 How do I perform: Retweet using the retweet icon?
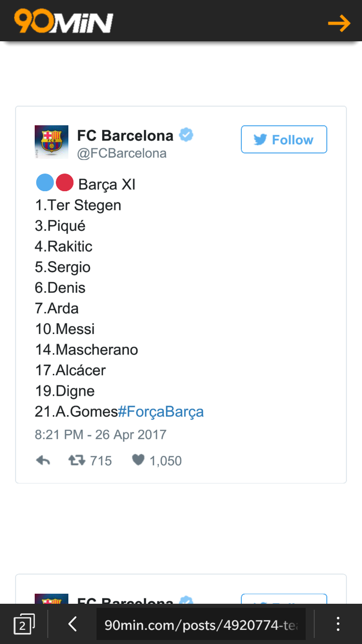[77, 460]
